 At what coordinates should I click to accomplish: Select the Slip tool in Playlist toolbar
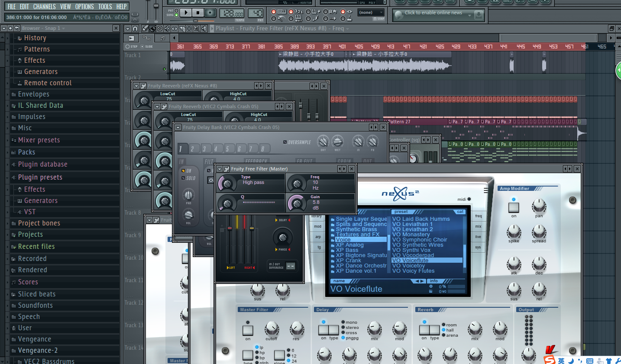(175, 29)
